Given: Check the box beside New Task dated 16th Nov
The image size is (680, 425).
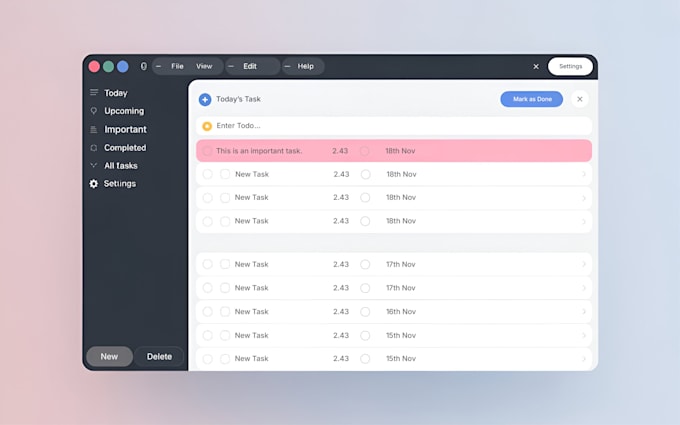Looking at the screenshot, I should point(225,311).
